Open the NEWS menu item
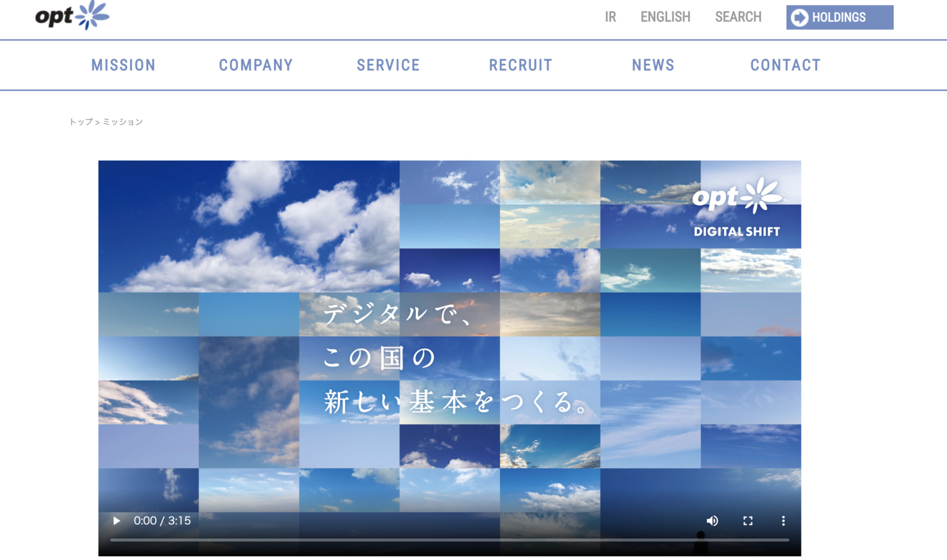The height and width of the screenshot is (560, 947). 653,65
